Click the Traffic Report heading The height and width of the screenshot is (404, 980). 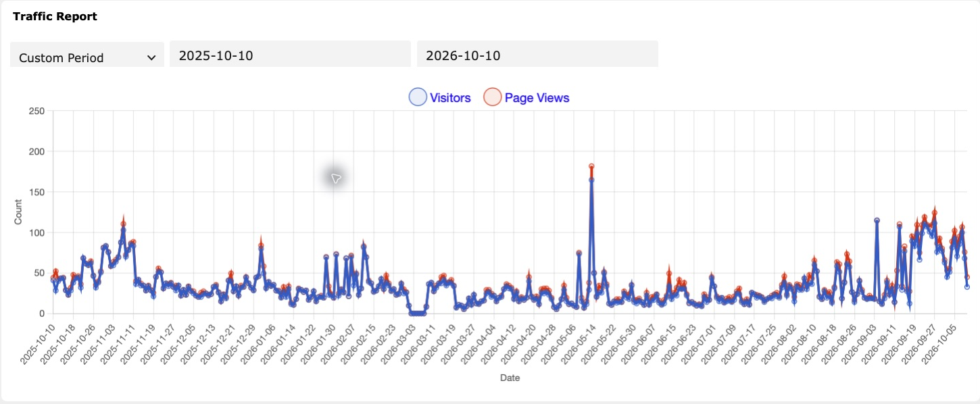pyautogui.click(x=55, y=16)
